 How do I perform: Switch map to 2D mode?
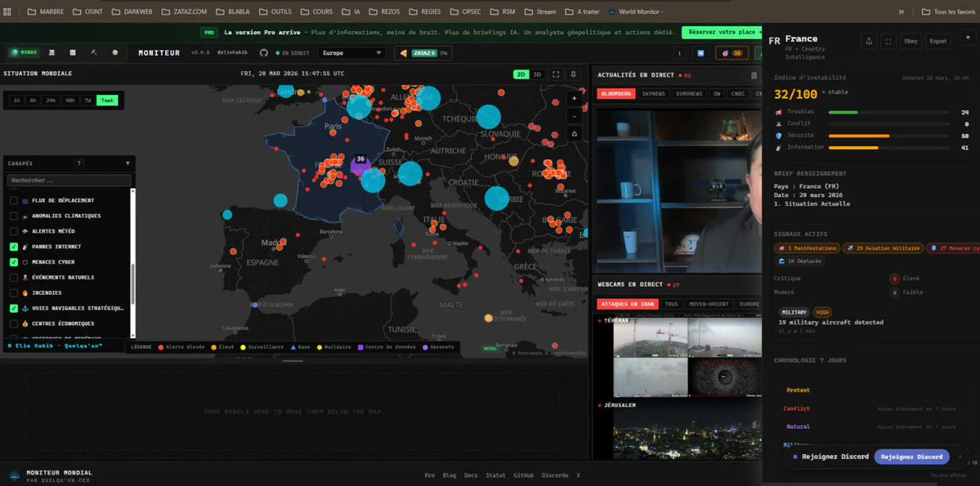click(521, 74)
